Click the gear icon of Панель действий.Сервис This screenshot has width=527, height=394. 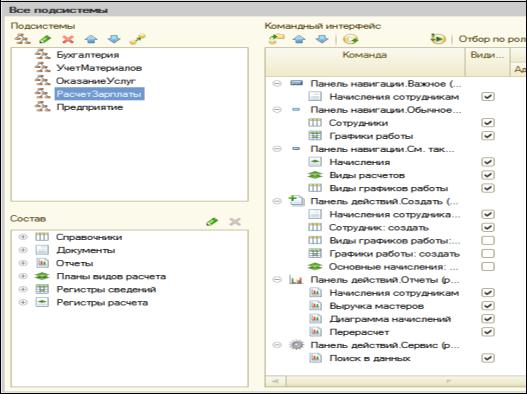(296, 345)
